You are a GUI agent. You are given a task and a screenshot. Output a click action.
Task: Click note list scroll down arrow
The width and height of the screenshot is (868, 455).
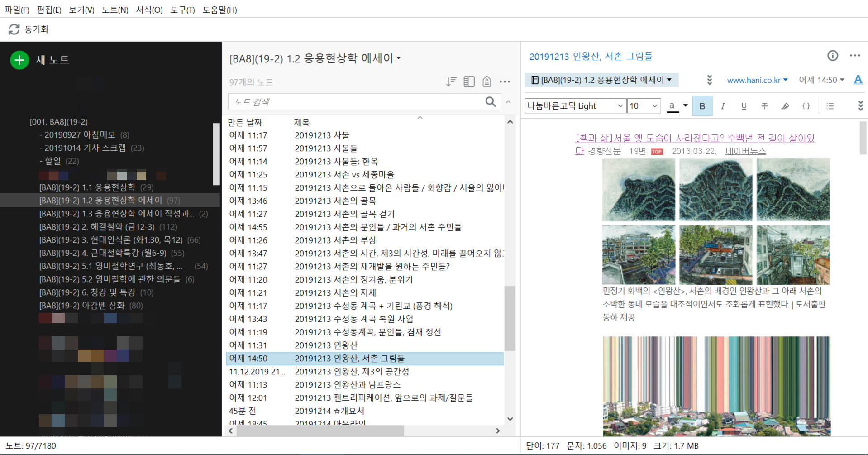click(x=510, y=419)
